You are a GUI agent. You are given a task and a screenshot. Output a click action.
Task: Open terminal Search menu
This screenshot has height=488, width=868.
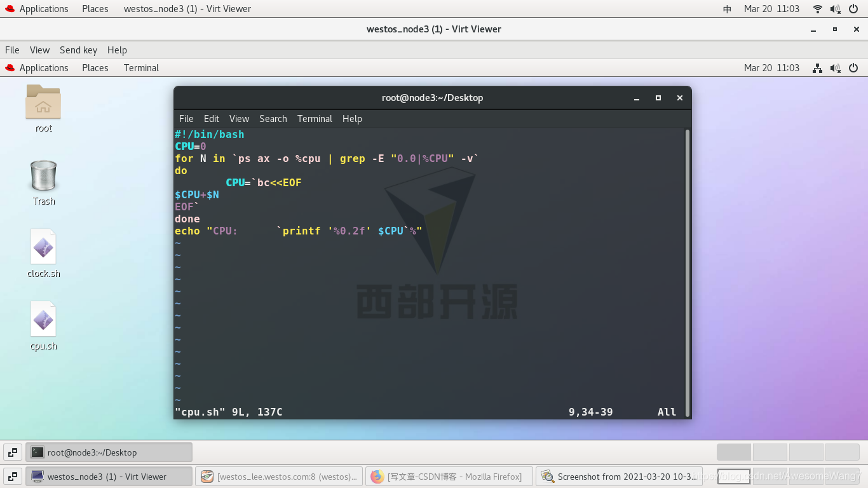pyautogui.click(x=273, y=119)
